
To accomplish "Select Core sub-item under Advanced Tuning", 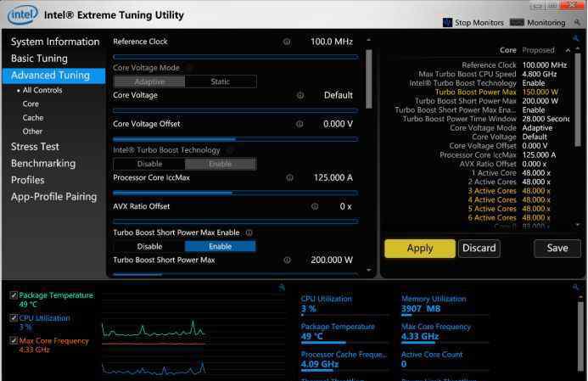I will [x=31, y=104].
